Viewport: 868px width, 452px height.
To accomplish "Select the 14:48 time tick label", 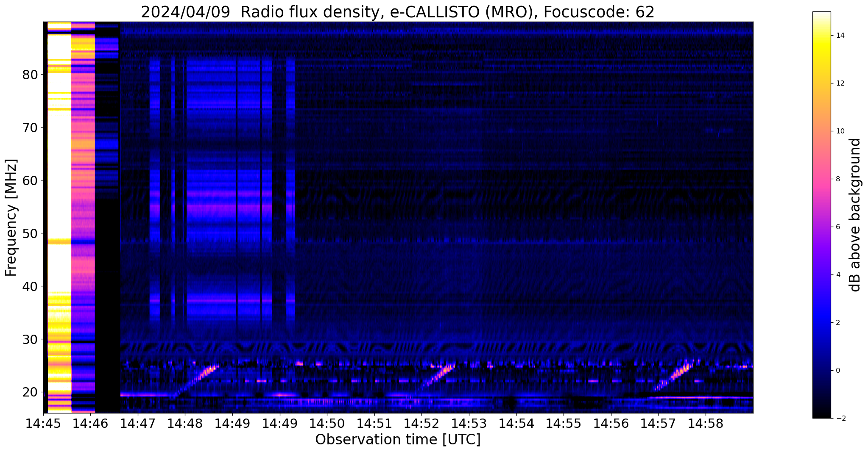I will click(185, 424).
